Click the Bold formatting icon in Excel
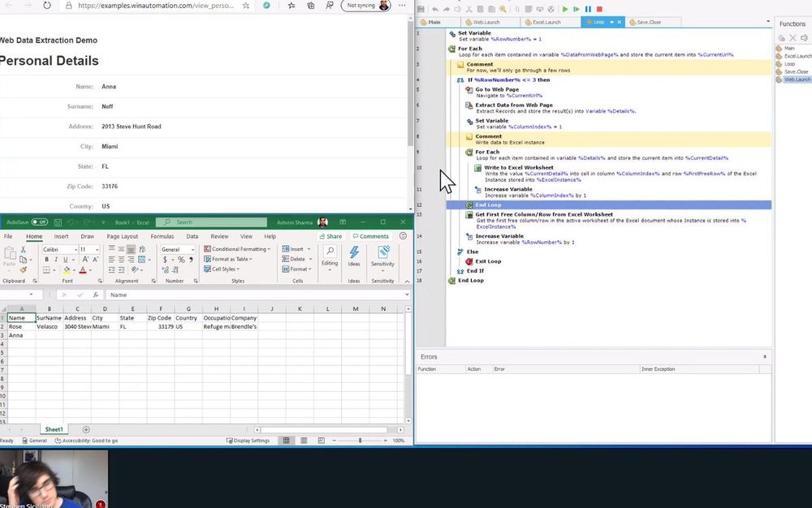 46,260
